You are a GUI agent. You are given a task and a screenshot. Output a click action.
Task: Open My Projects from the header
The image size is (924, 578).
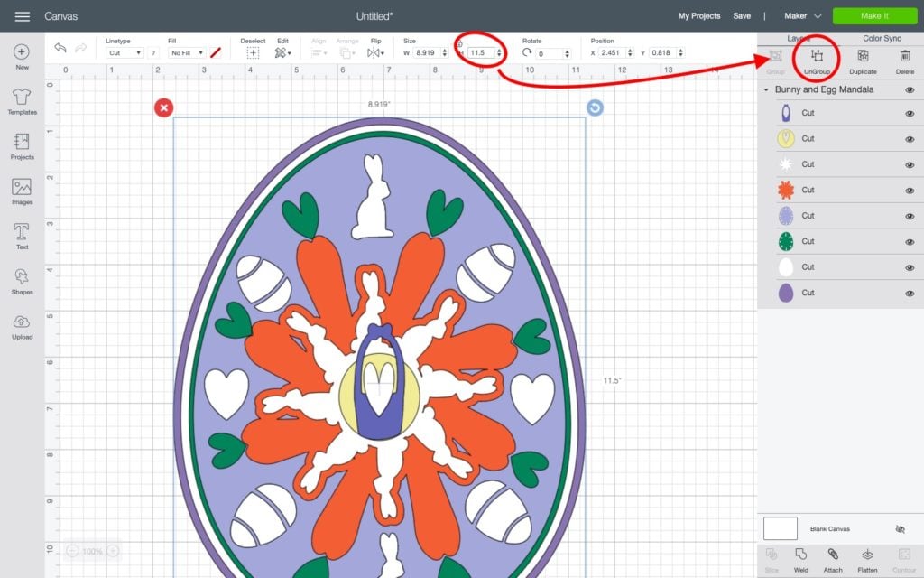pos(699,16)
